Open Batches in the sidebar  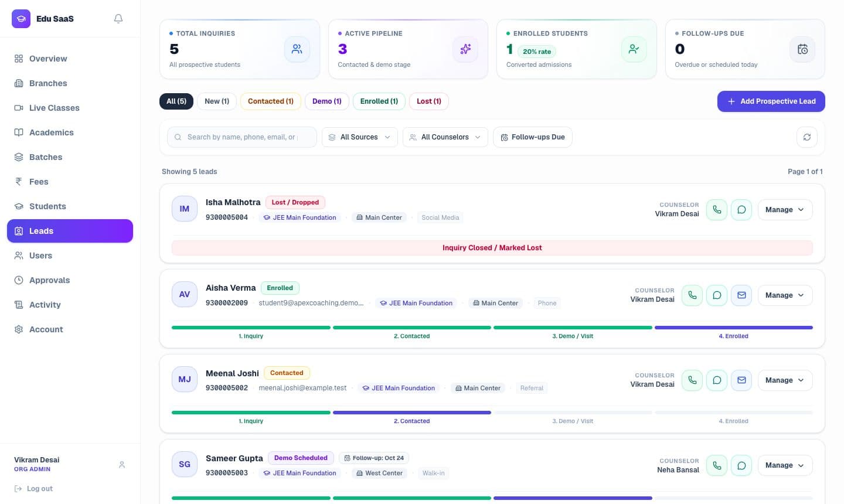click(70, 157)
